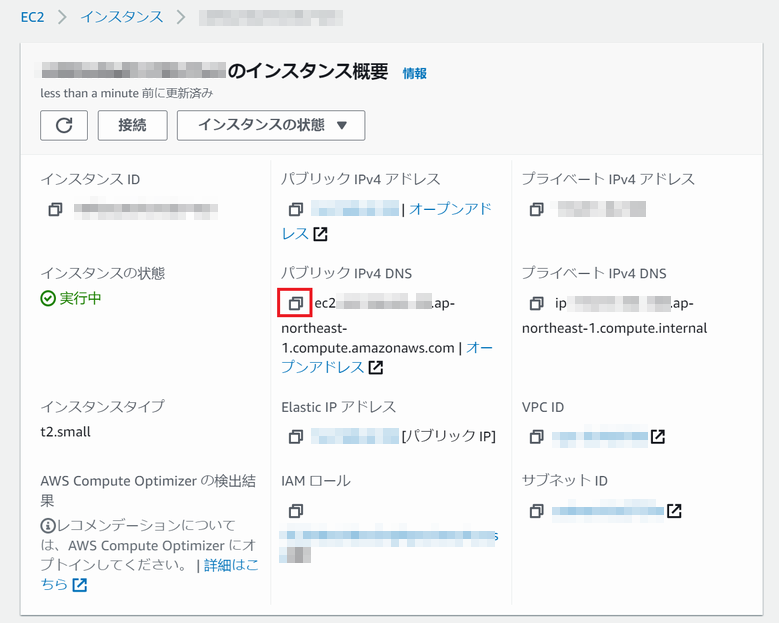779x623 pixels.
Task: Copy the subnet ID value
Action: tap(536, 511)
